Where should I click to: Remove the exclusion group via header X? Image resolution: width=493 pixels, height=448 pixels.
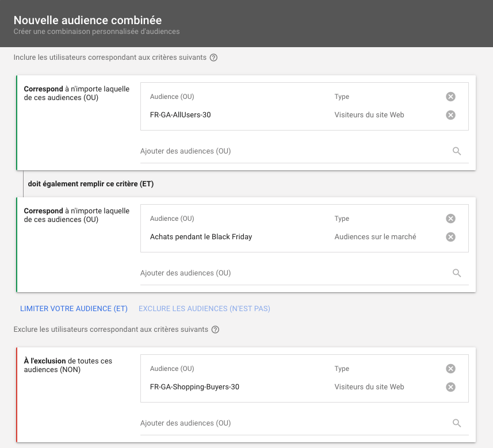coord(450,369)
